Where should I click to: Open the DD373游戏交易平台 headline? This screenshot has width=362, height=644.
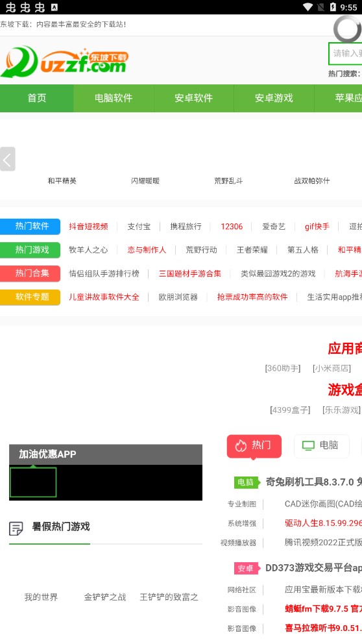point(314,568)
